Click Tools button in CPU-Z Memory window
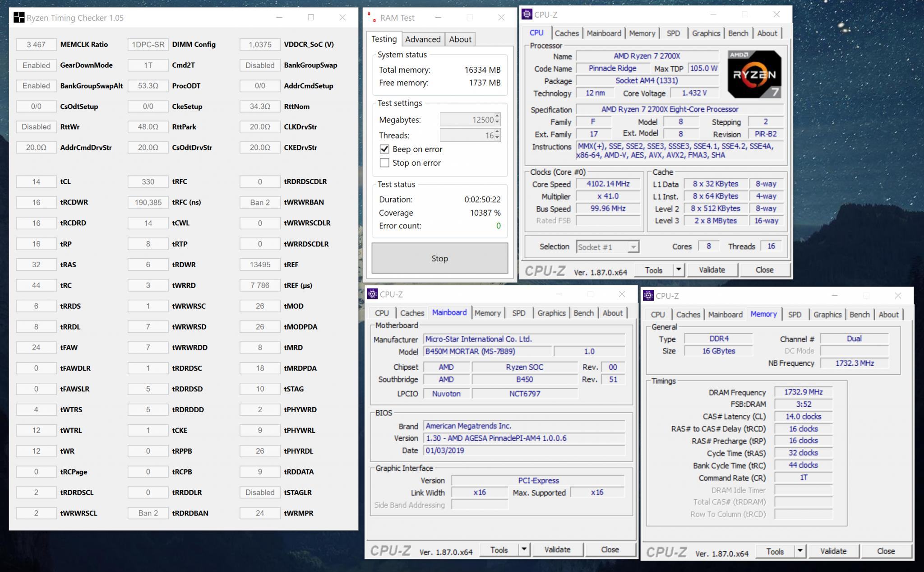Viewport: 924px width, 572px height. (x=775, y=551)
